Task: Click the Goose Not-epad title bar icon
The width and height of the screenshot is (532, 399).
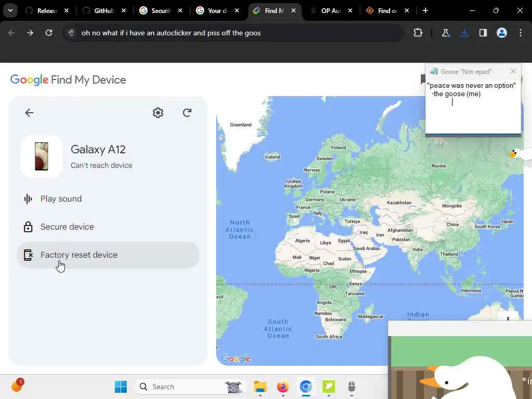Action: click(434, 71)
